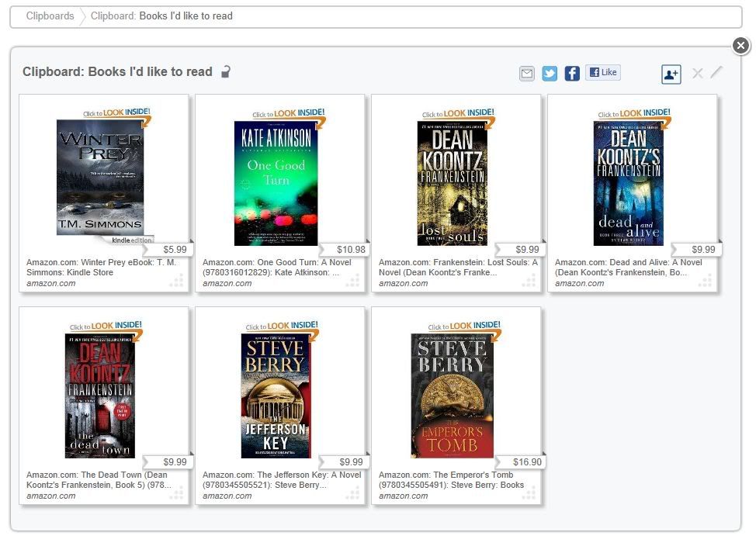This screenshot has width=756, height=546.
Task: Go to Clipboards in the breadcrumb
Action: click(x=50, y=16)
